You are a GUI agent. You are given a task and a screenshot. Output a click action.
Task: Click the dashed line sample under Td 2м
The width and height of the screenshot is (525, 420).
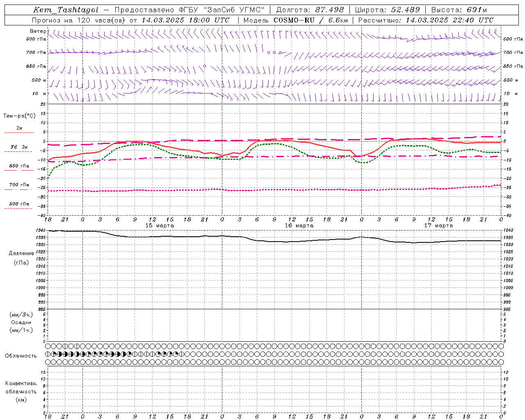coord(18,152)
